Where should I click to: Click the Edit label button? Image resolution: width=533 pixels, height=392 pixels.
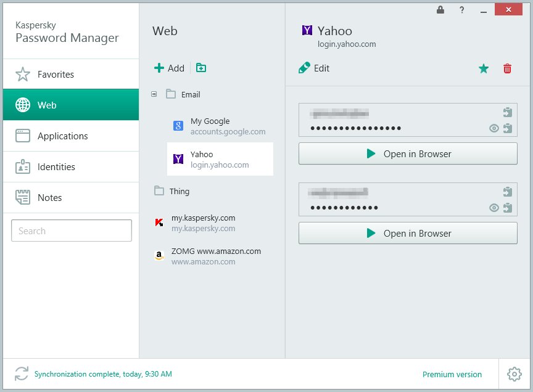pos(321,68)
